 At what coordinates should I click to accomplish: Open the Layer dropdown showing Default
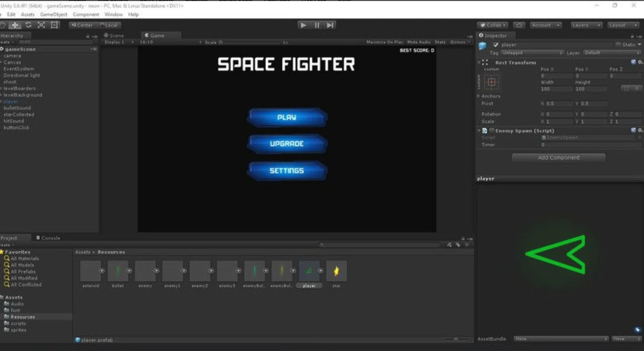tap(612, 53)
